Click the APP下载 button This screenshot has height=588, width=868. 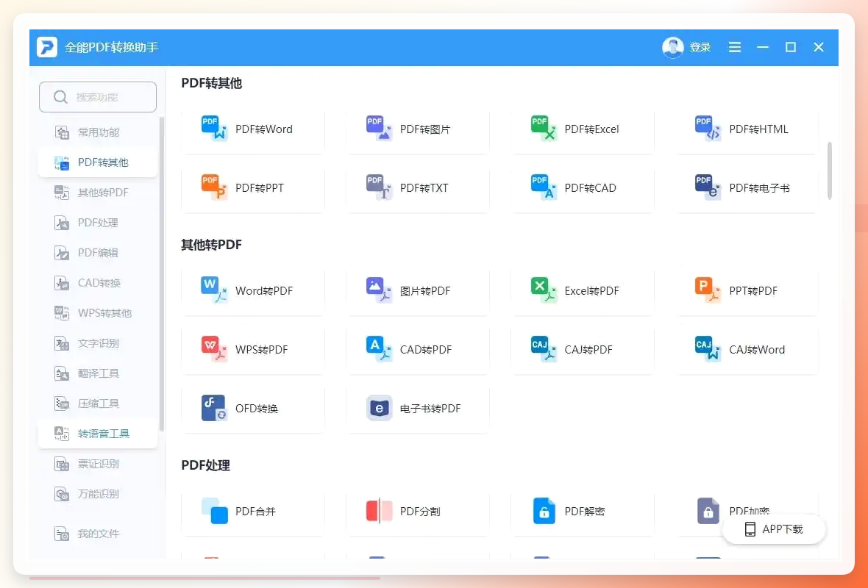pyautogui.click(x=774, y=529)
